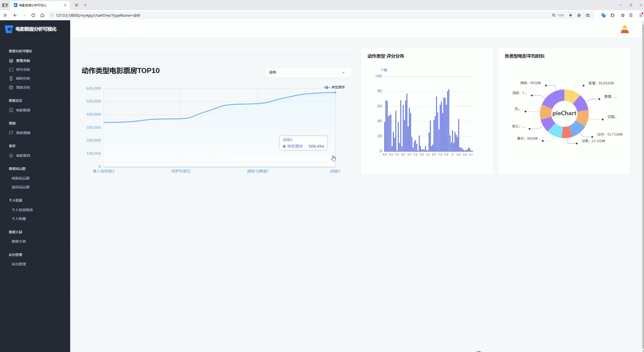Click the book icon beside 电影数据

[x=11, y=110]
